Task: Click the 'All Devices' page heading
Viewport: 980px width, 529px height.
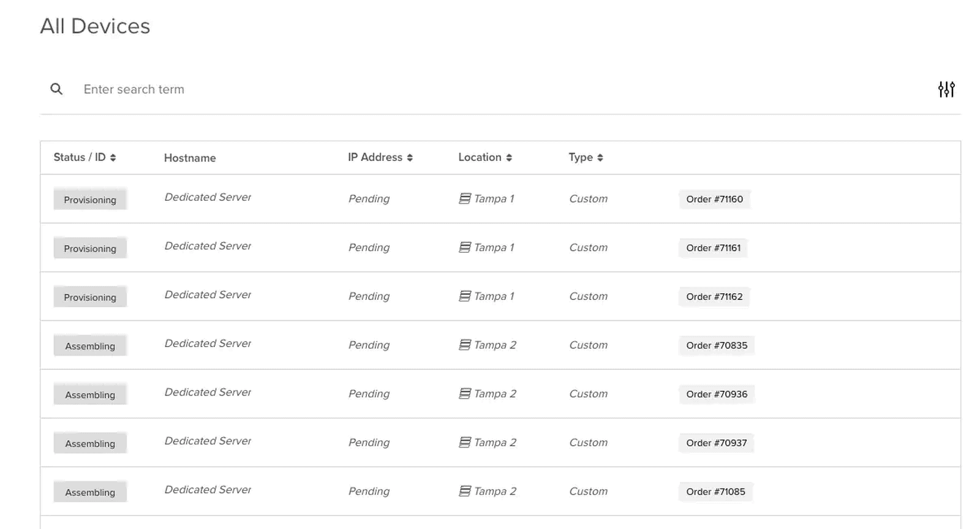Action: (x=95, y=26)
